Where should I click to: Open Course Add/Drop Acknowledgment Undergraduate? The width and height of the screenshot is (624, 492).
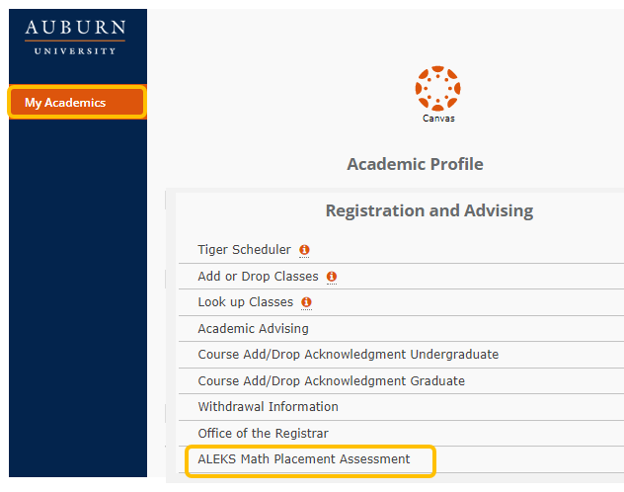(x=348, y=354)
